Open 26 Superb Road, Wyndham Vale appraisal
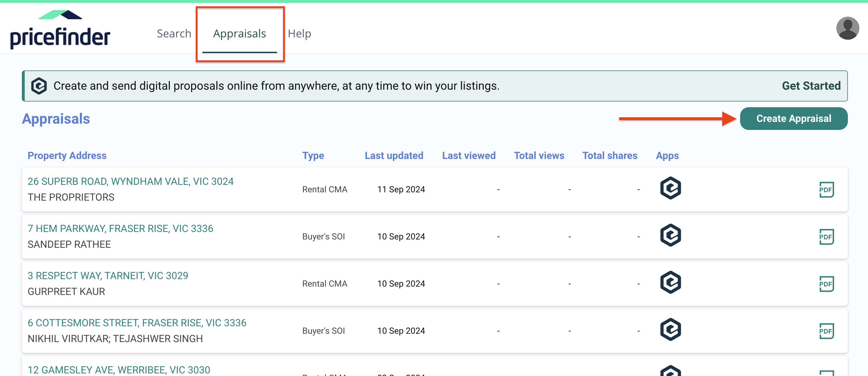 pos(130,181)
